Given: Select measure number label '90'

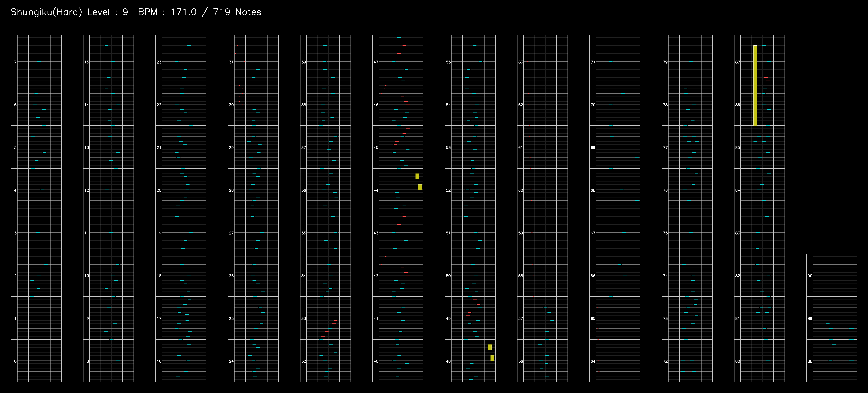Looking at the screenshot, I should pyautogui.click(x=810, y=276).
